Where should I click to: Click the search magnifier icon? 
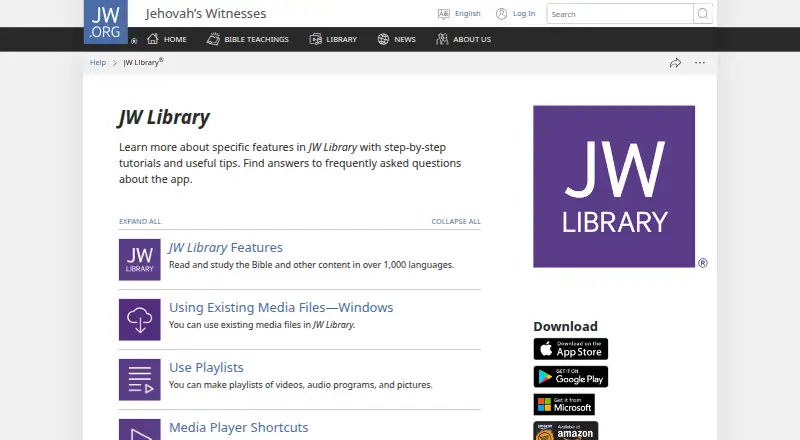[x=703, y=14]
